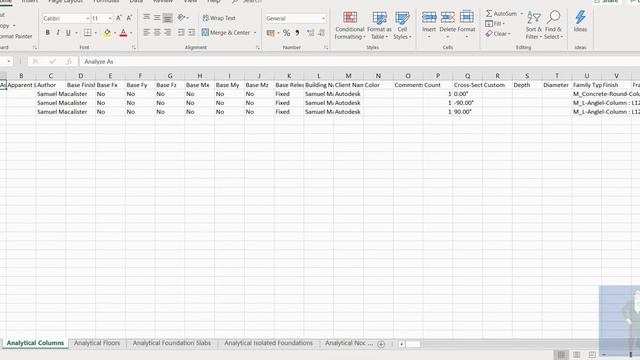Open Format as Table gallery
The image size is (640, 360).
(379, 25)
